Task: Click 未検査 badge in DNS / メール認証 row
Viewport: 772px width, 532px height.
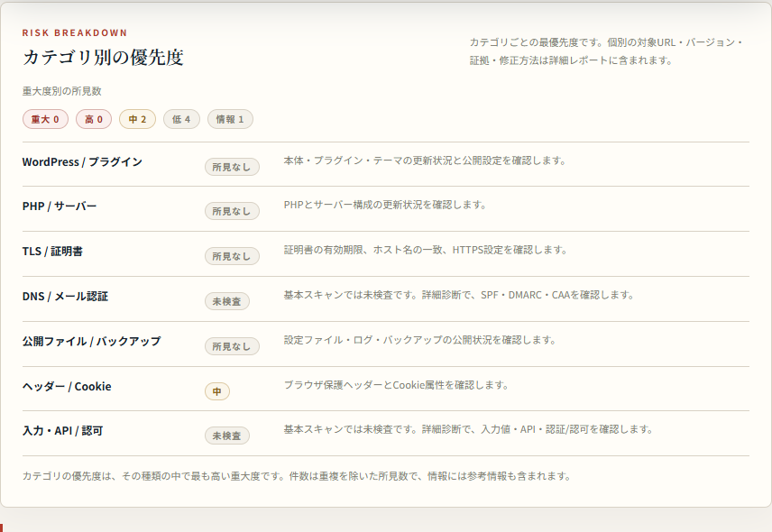Action: tap(227, 301)
